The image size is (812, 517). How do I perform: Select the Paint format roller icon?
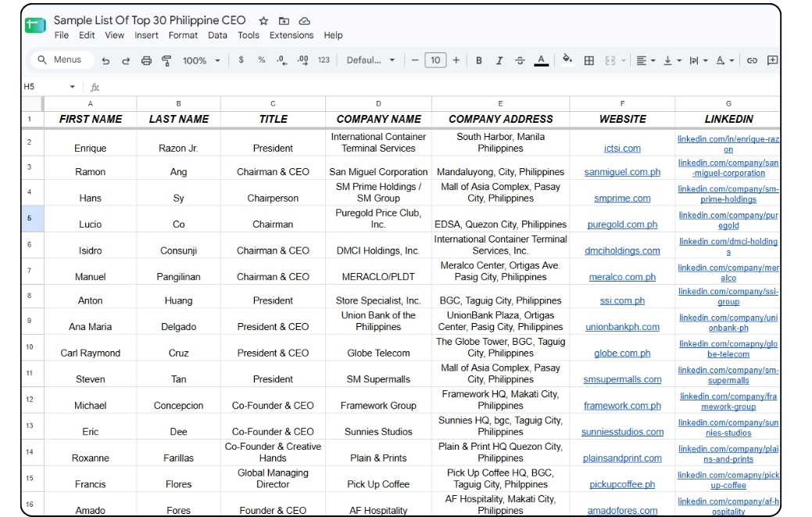tap(166, 60)
